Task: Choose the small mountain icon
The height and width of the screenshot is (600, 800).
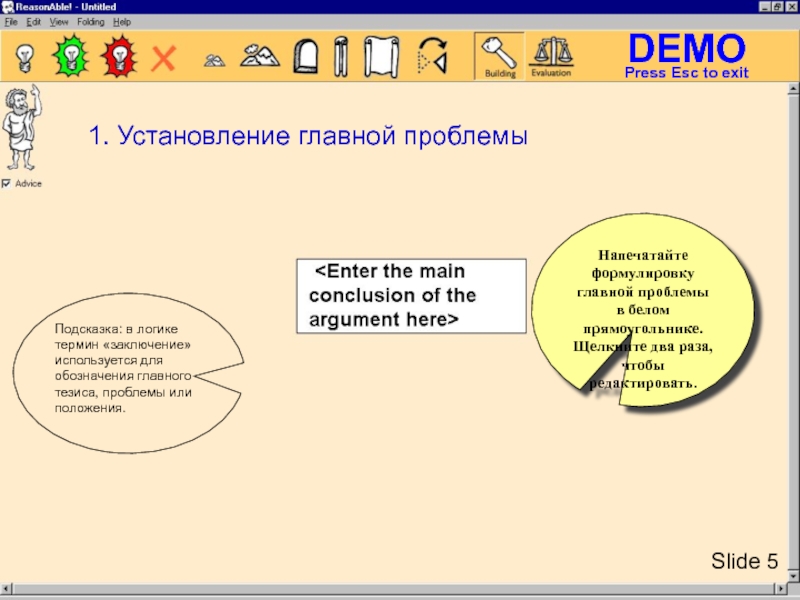Action: coord(214,60)
